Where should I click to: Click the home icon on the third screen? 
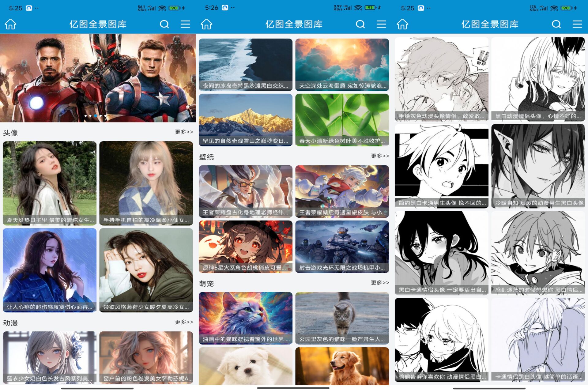(403, 24)
